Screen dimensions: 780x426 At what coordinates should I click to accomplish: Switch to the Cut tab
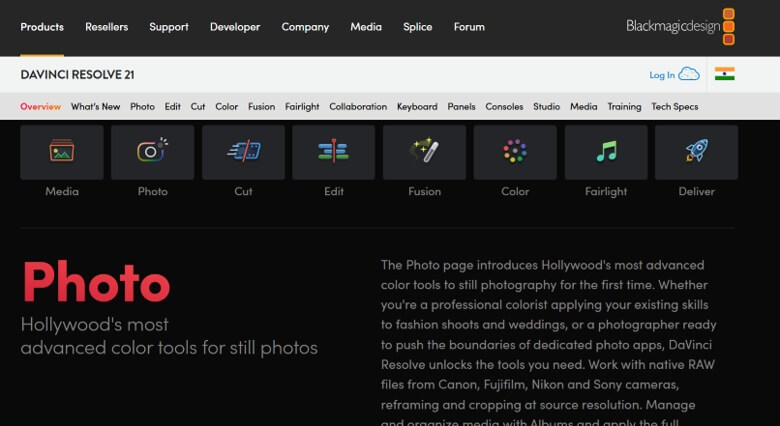tap(197, 106)
